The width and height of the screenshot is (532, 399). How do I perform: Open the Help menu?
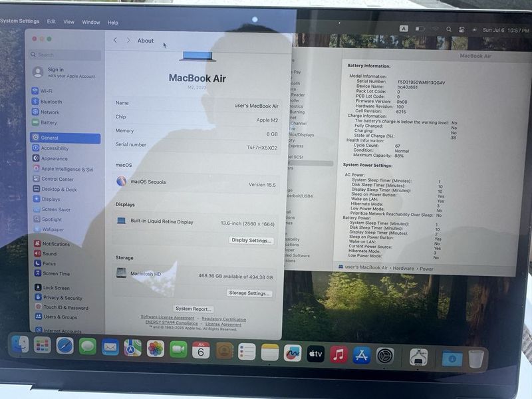(113, 23)
